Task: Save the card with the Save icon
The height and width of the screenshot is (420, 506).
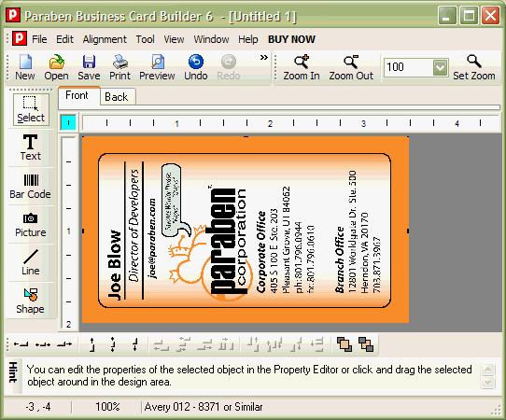Action: [x=89, y=67]
